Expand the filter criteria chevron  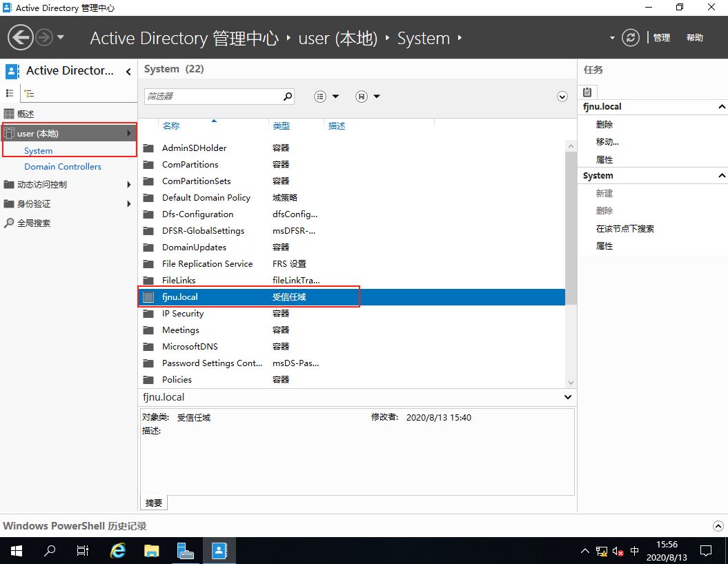(x=562, y=97)
